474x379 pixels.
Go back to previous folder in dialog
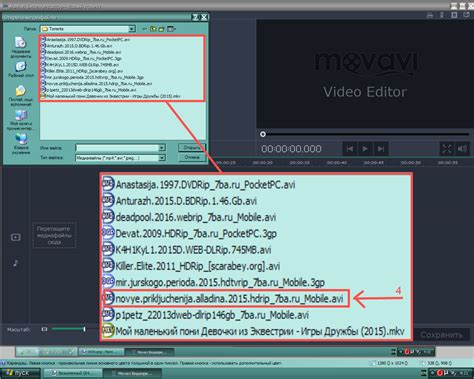[144, 29]
